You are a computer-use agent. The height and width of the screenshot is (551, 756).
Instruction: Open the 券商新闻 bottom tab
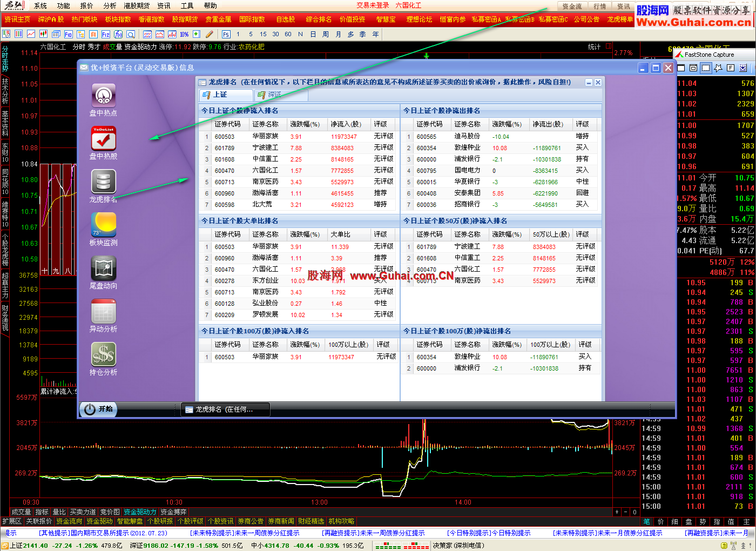(281, 521)
